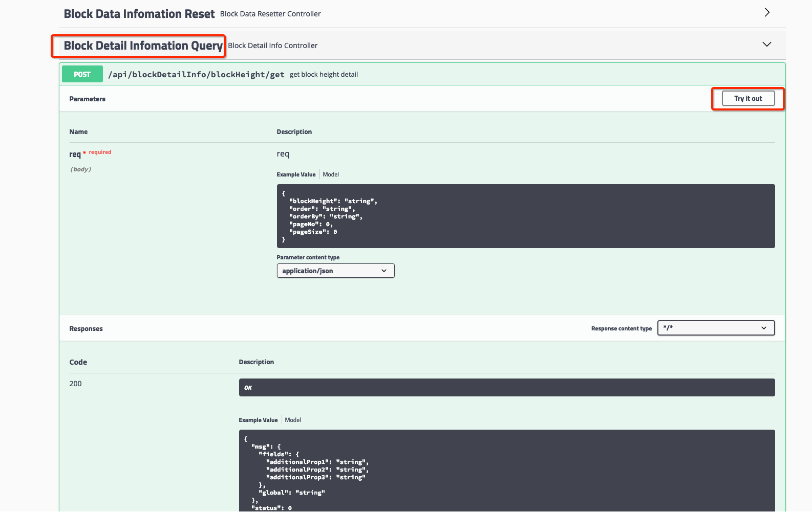Click the Block Data Resetter Controller description
This screenshot has height=512, width=812.
pyautogui.click(x=270, y=14)
